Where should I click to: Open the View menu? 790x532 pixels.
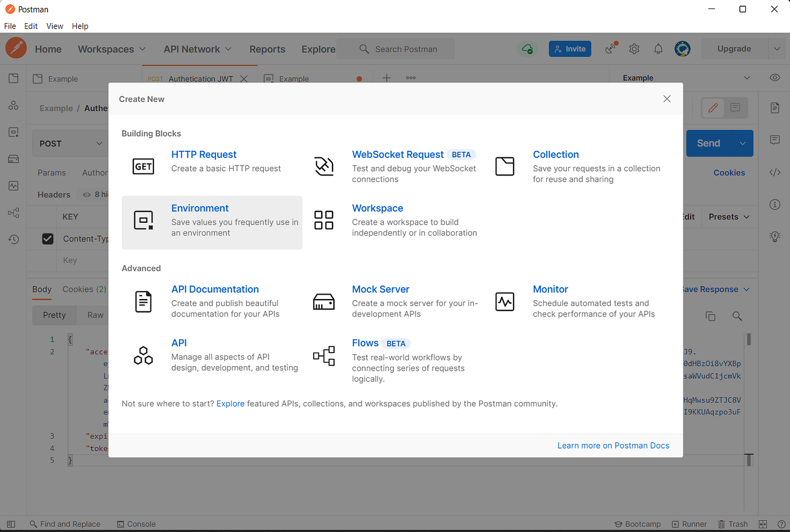tap(55, 26)
